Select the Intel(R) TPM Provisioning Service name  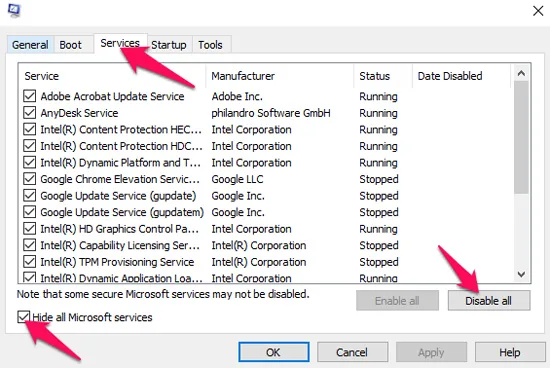pyautogui.click(x=117, y=262)
